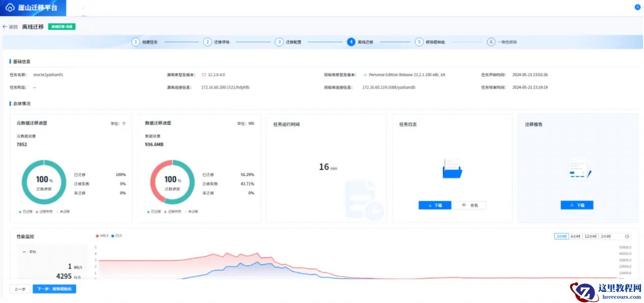Click the migration report document icon
The height and width of the screenshot is (303, 644).
point(579,168)
